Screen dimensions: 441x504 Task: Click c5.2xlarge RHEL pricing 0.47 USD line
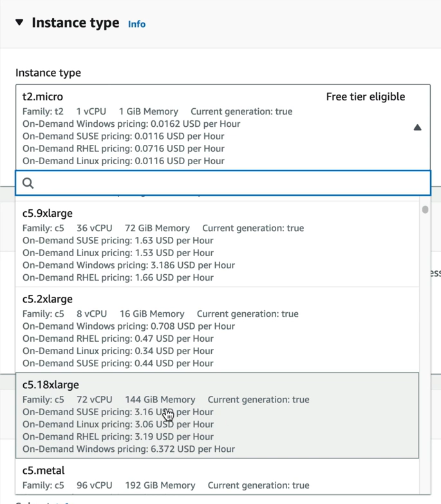(x=118, y=339)
